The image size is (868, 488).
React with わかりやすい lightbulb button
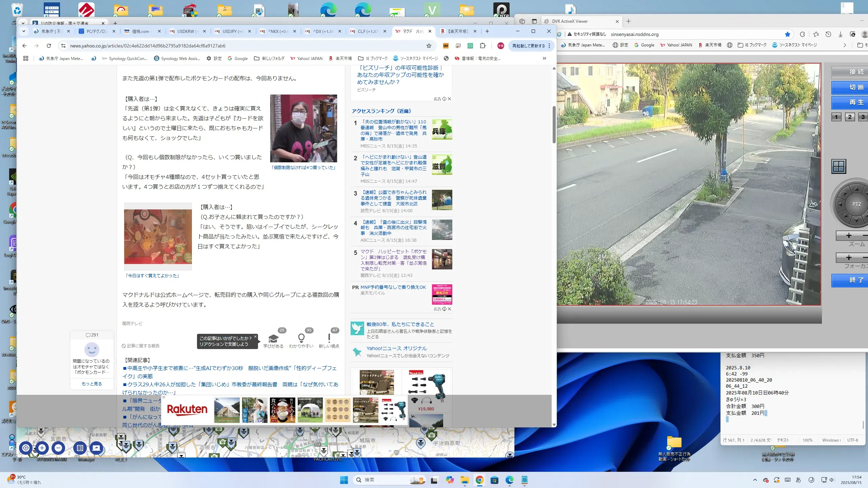click(x=301, y=340)
